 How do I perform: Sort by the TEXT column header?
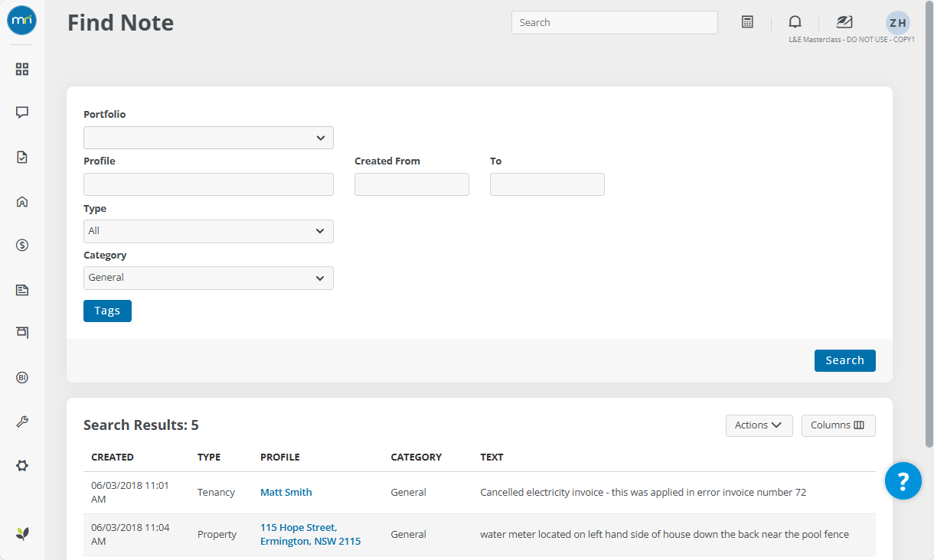pos(491,457)
